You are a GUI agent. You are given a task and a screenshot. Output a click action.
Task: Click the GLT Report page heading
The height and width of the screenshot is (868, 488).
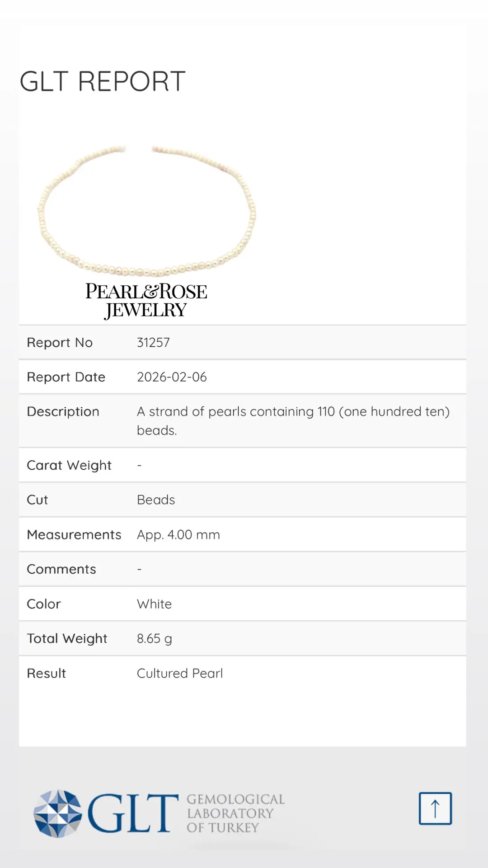pos(103,81)
